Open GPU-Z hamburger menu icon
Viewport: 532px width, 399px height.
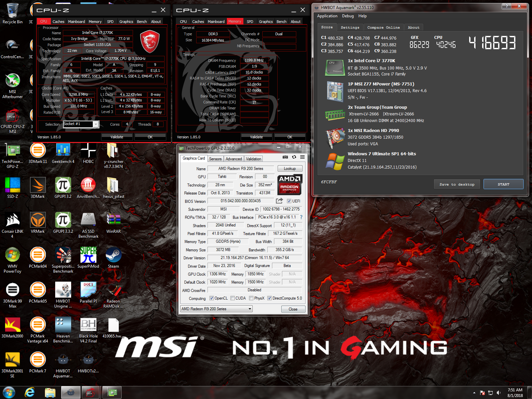point(302,157)
